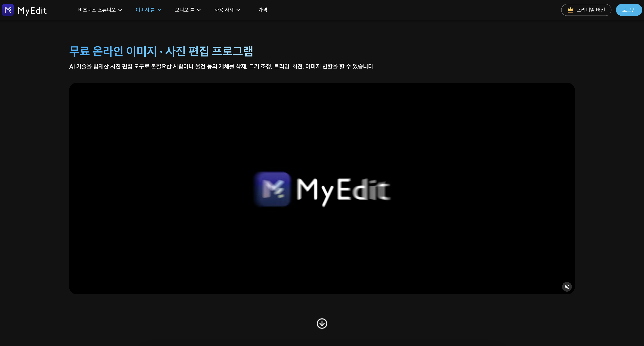The width and height of the screenshot is (644, 346).
Task: Expand the 이미지 툴 chevron arrow
Action: point(160,10)
